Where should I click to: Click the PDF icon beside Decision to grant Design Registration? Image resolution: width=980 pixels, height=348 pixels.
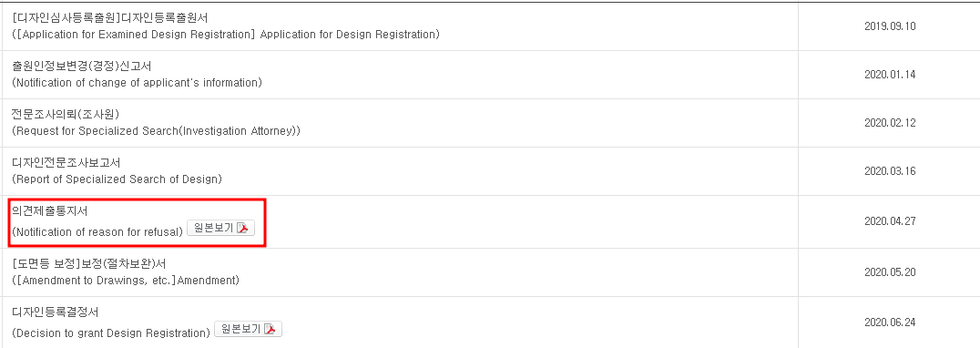[x=270, y=329]
